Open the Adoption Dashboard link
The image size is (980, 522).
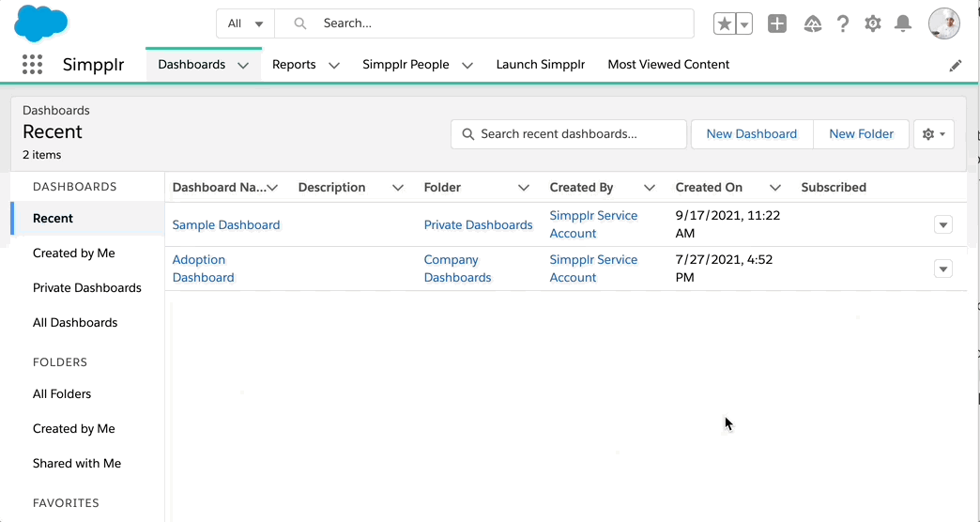point(203,269)
